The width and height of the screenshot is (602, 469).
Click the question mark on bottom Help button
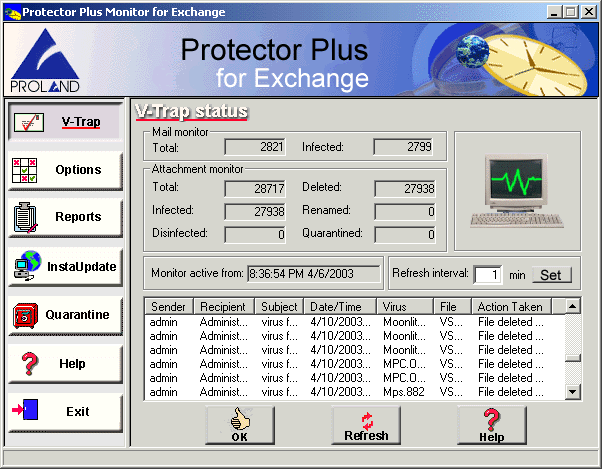point(492,419)
